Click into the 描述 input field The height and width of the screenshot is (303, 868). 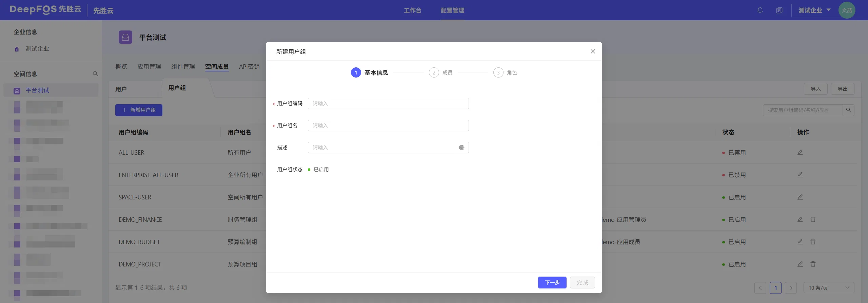click(381, 148)
